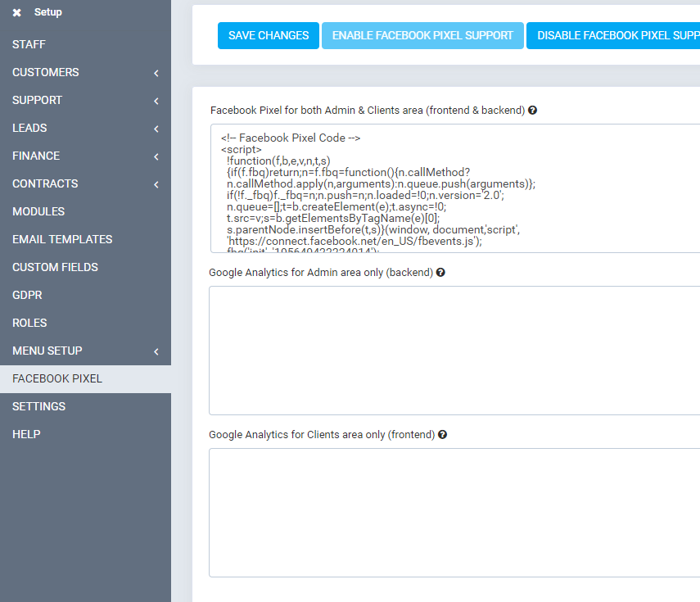700x602 pixels.
Task: Open the Finance menu item
Action: [85, 156]
